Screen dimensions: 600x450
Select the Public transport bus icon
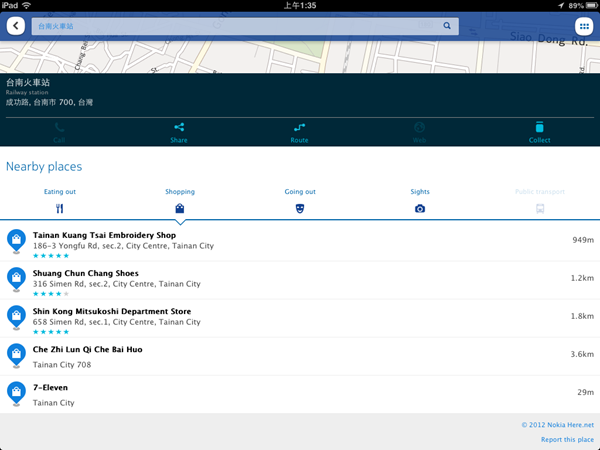point(540,209)
